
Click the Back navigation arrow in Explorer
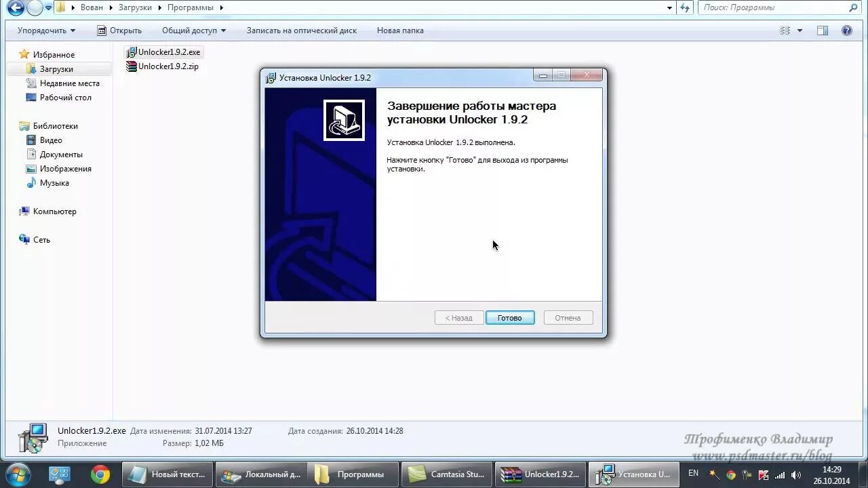pos(16,8)
